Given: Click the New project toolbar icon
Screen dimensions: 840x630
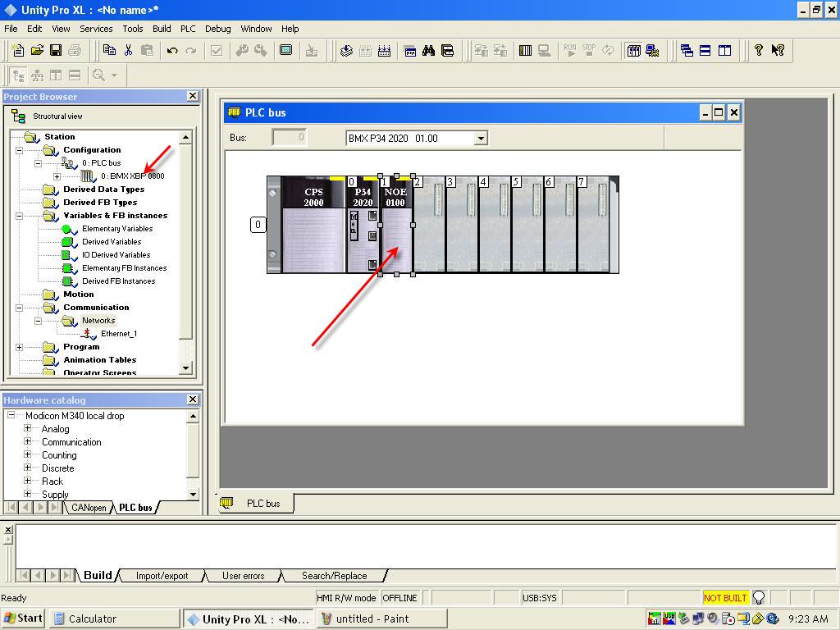Looking at the screenshot, I should click(18, 50).
